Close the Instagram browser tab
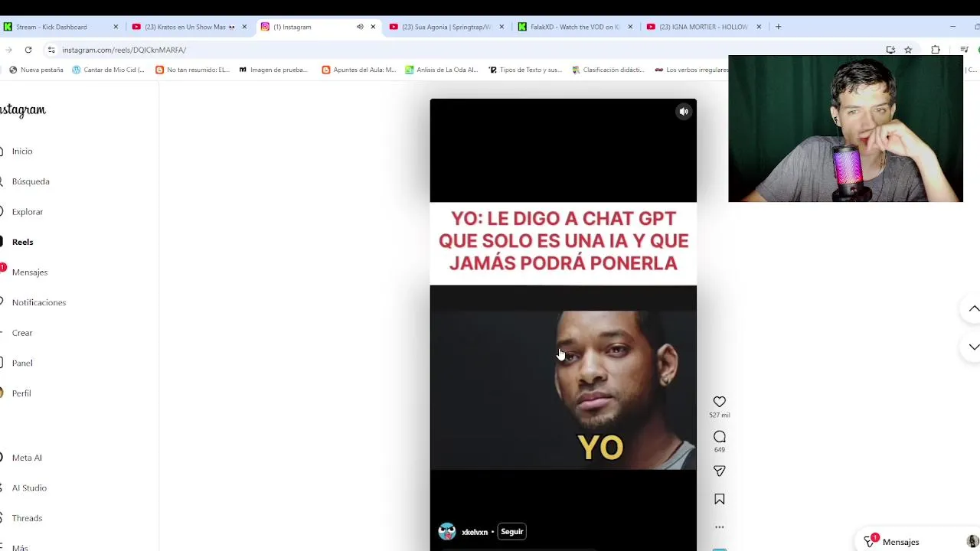Screen dimensions: 980x551 click(x=373, y=27)
